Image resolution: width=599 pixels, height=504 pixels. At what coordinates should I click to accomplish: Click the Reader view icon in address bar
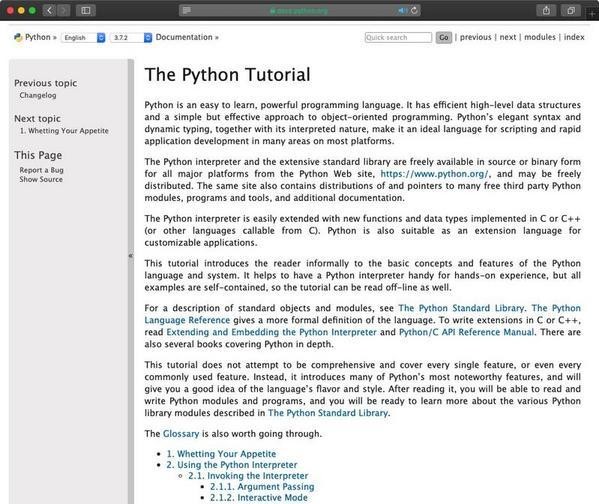click(186, 10)
